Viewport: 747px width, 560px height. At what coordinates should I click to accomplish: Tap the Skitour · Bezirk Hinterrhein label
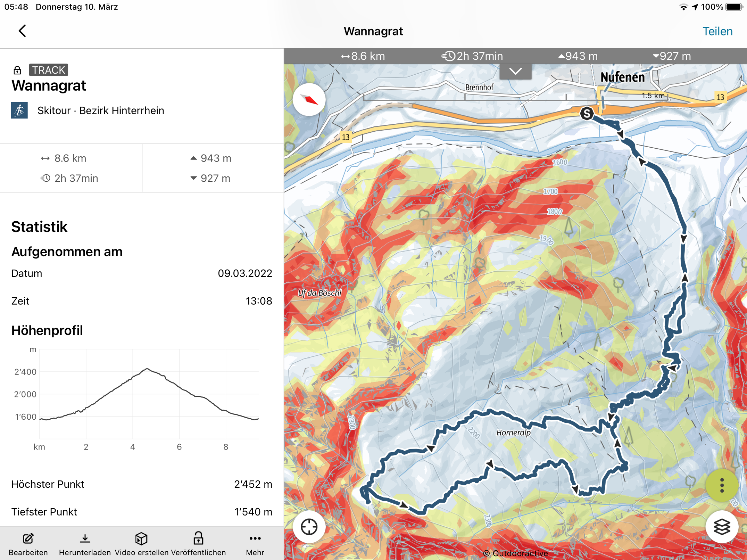pos(101,110)
